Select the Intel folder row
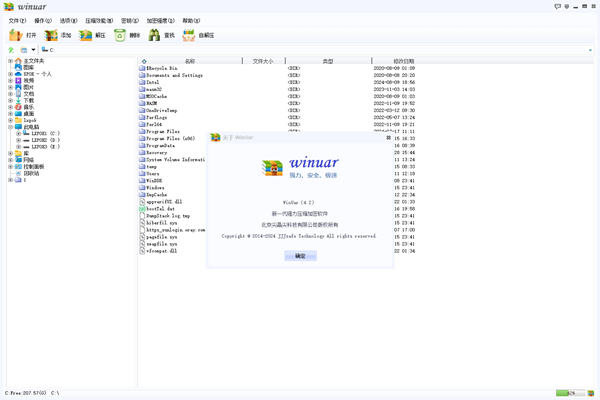The height and width of the screenshot is (400, 600). pyautogui.click(x=153, y=82)
